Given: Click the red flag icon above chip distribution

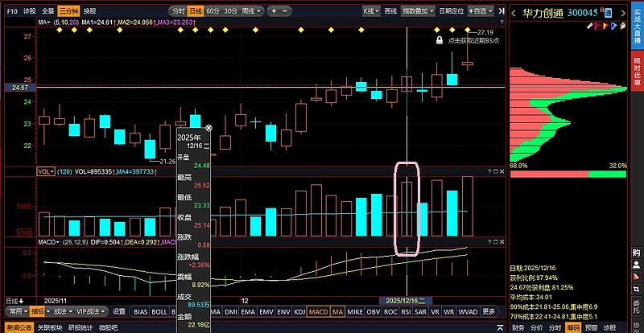Looking at the screenshot, I should (598, 26).
